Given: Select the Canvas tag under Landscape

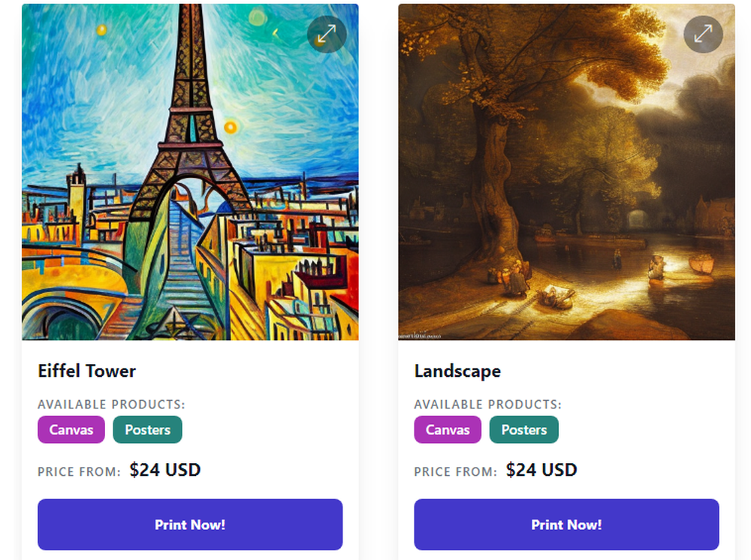Looking at the screenshot, I should click(x=448, y=430).
